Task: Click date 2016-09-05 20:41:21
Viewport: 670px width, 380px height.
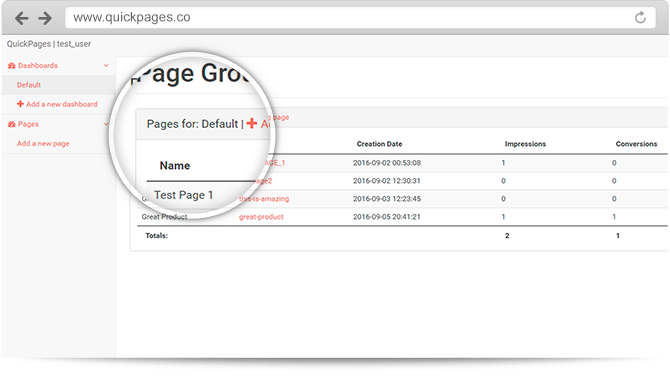Action: click(x=387, y=217)
